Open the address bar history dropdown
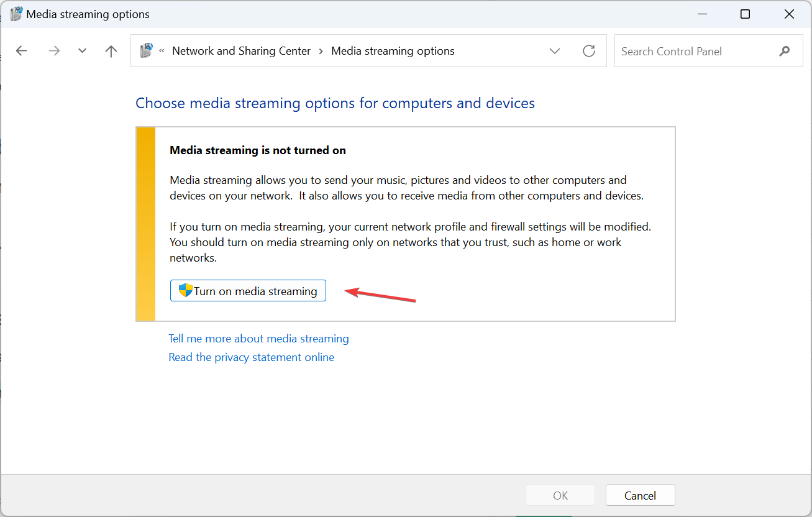 coord(554,50)
